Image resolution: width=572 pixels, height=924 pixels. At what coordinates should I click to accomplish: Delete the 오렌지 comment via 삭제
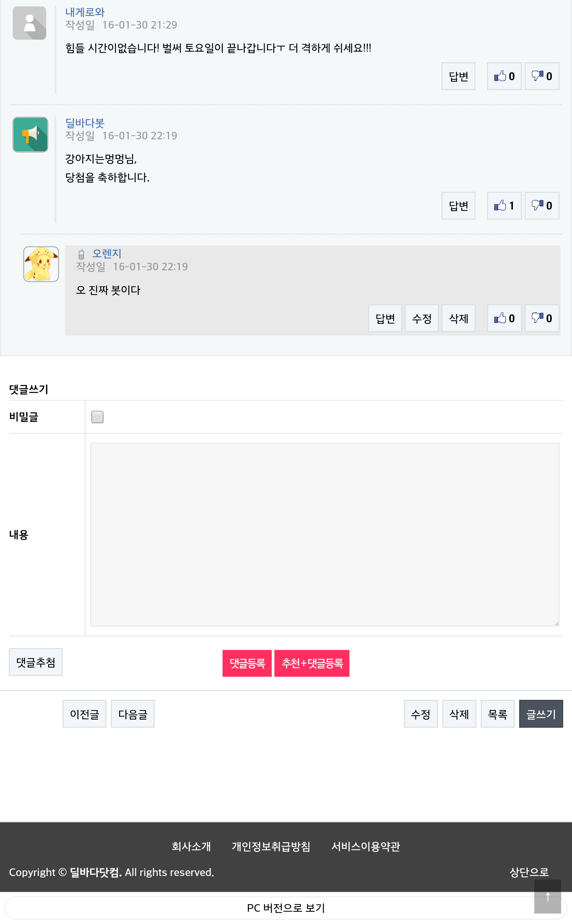pyautogui.click(x=458, y=318)
